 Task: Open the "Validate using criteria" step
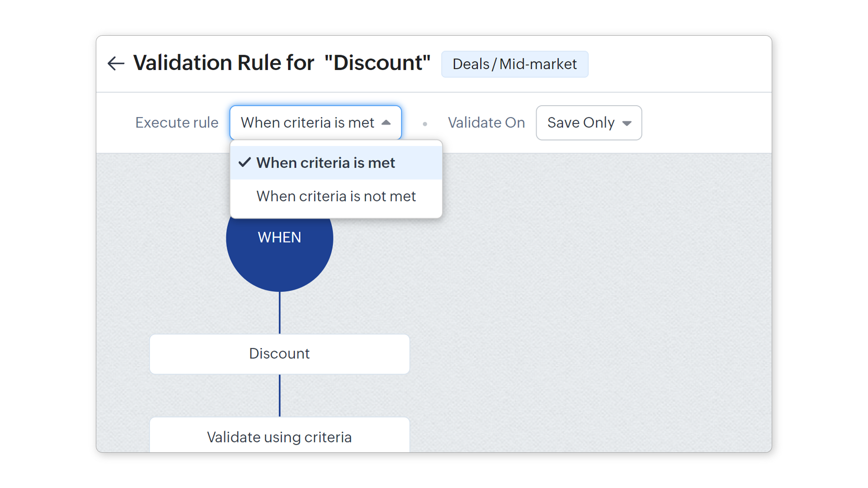(x=279, y=436)
